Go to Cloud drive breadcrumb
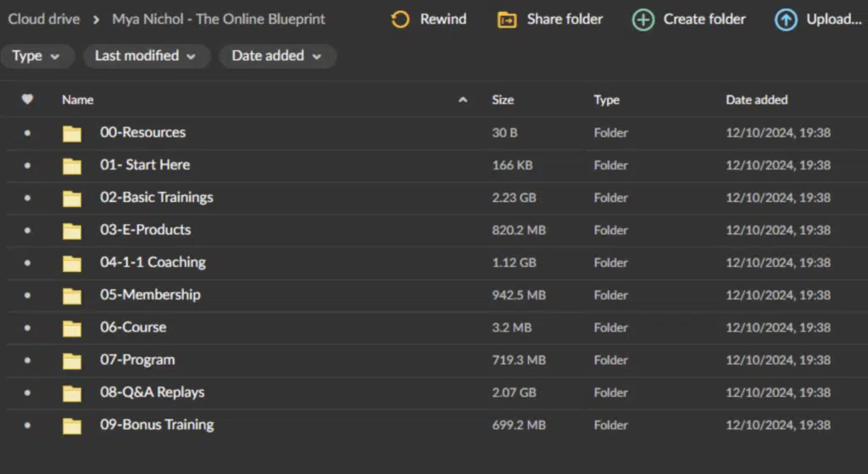This screenshot has height=474, width=868. coord(44,20)
